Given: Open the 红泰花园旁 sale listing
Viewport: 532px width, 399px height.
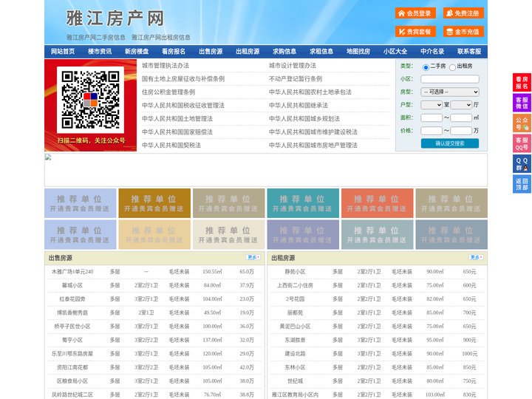Looking at the screenshot, I should point(72,299).
